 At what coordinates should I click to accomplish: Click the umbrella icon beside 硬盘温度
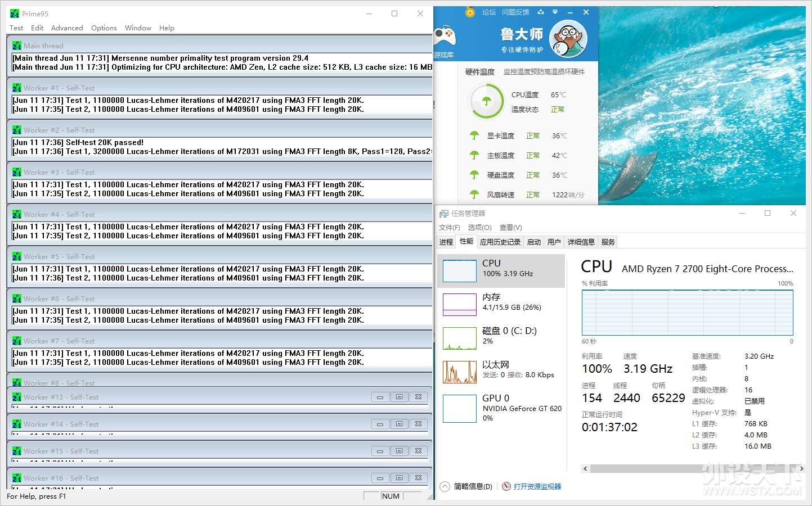pyautogui.click(x=474, y=175)
